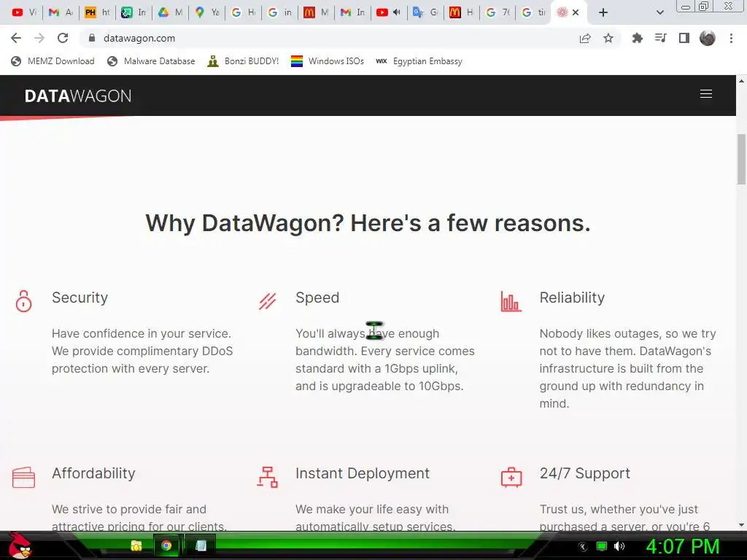The height and width of the screenshot is (560, 747).
Task: Open the network tray icon
Action: click(602, 547)
